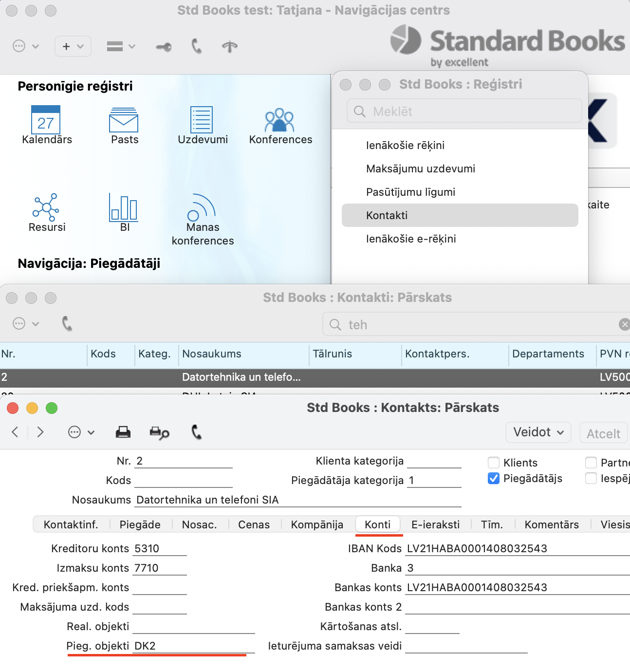This screenshot has width=630, height=672.
Task: Open the Uzdevumi tasks icon
Action: pos(202,120)
